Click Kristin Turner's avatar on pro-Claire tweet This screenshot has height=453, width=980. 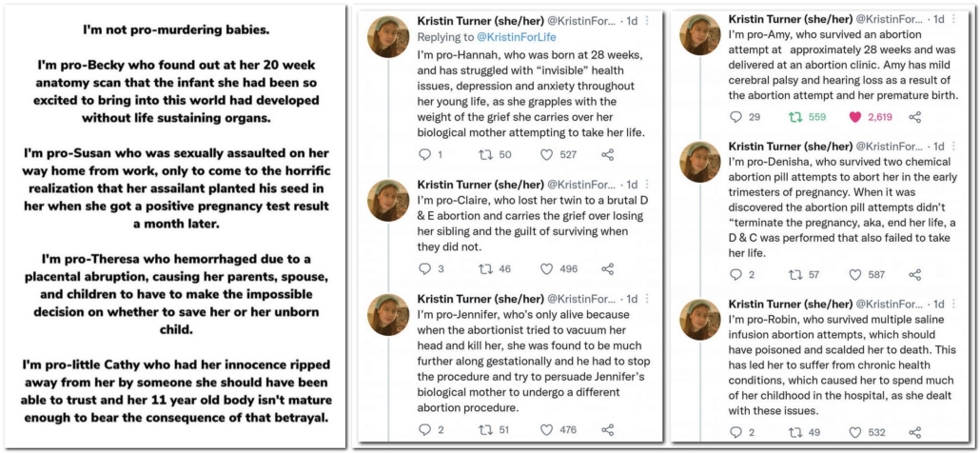pos(388,198)
